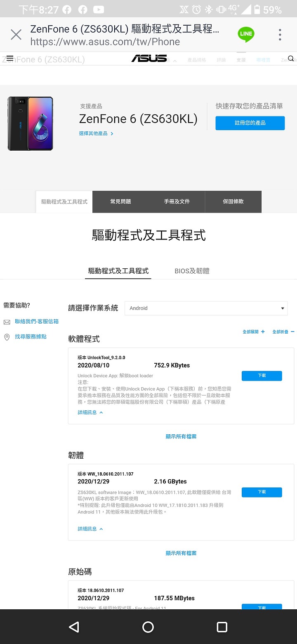Collapse 詳細訊息 under UnlockTool entry
Image resolution: width=297 pixels, height=644 pixels.
(x=90, y=412)
